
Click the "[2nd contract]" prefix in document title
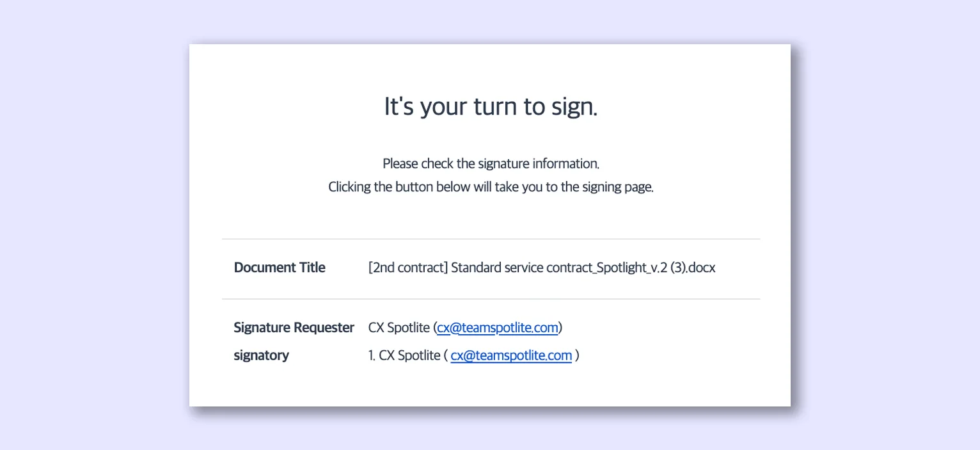click(407, 268)
